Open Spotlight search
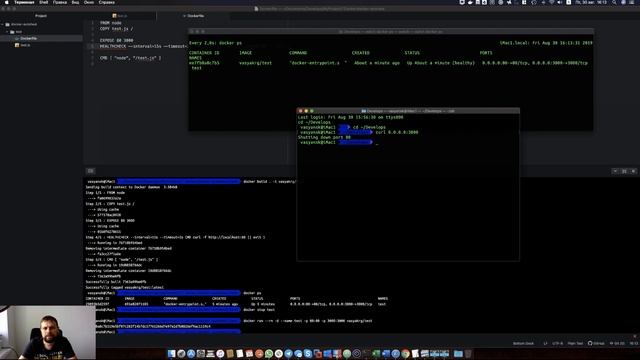This screenshot has width=640, height=360. (614, 2)
